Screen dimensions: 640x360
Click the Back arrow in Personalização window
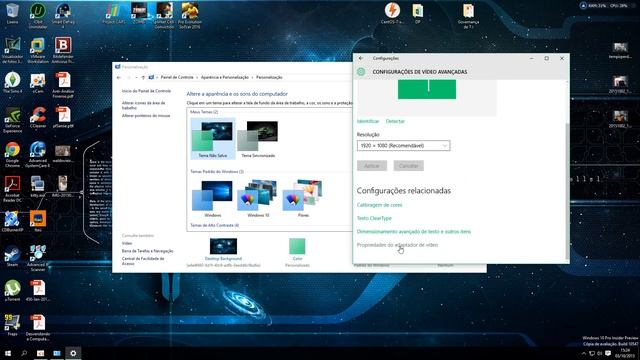click(119, 77)
